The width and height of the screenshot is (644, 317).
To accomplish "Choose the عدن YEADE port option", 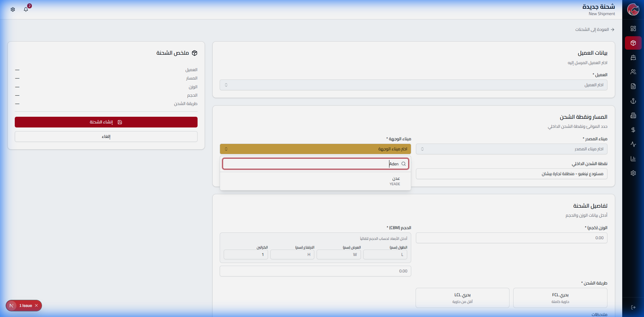I will tap(394, 181).
